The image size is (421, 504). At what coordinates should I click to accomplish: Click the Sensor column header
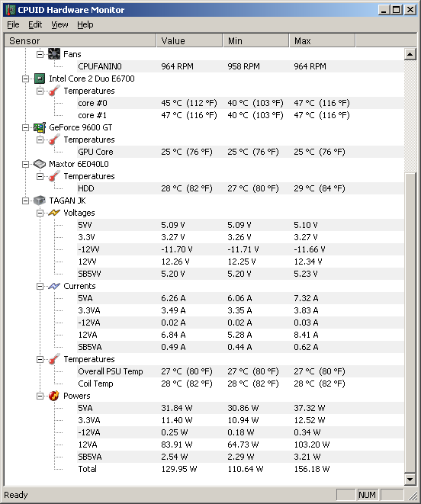pos(80,41)
